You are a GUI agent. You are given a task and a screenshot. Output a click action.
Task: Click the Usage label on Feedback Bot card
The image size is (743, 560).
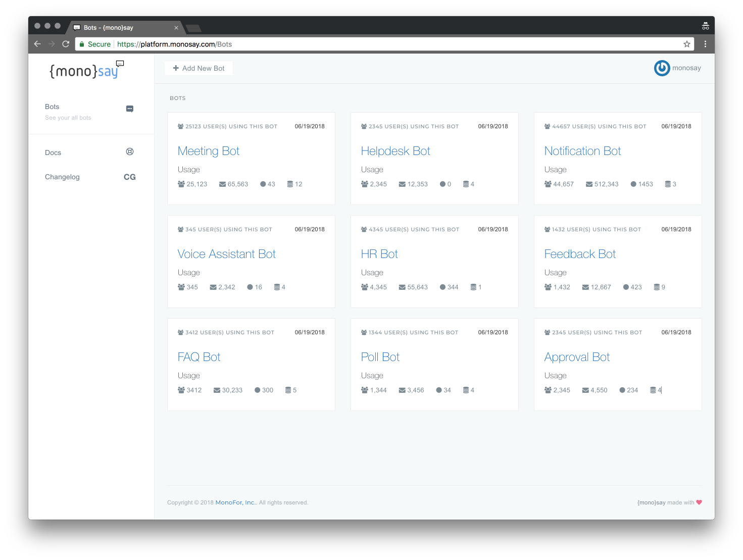click(556, 273)
